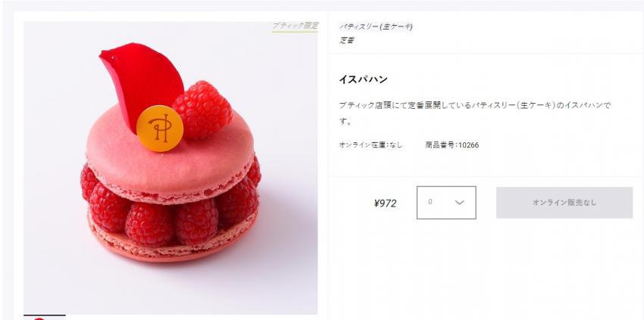Open the パティスリー(生ケーキ) category link

[x=376, y=26]
